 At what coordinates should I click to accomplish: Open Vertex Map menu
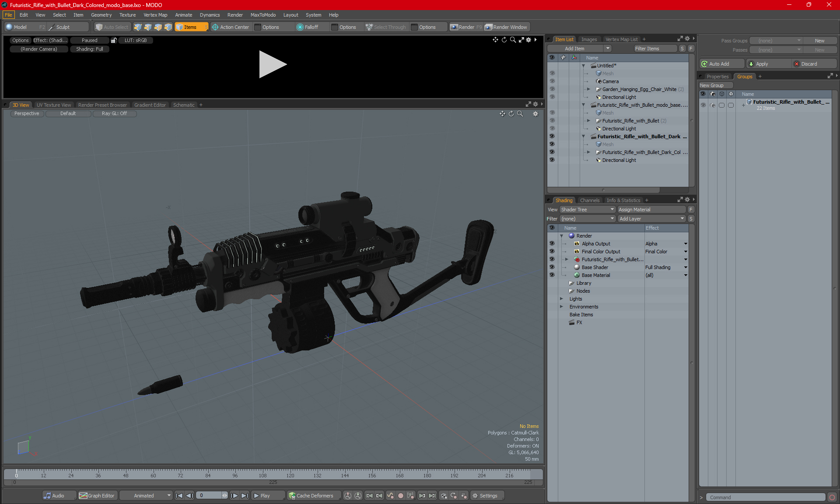coord(155,15)
